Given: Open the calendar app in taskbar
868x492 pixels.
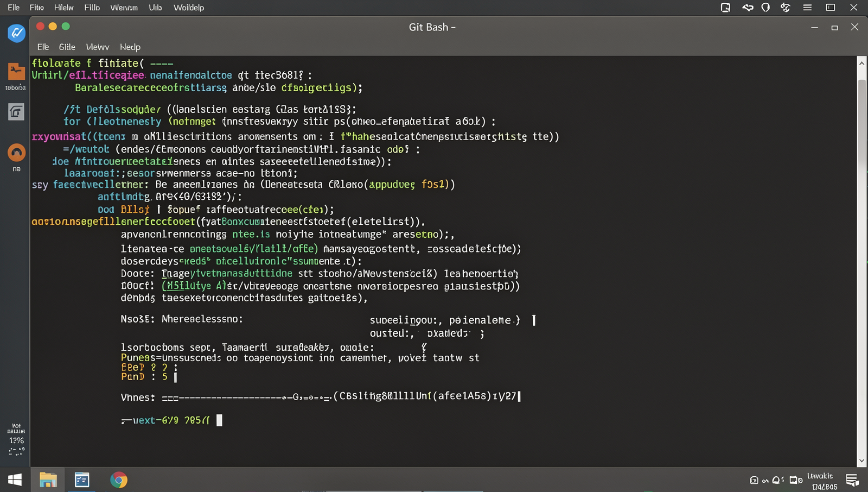Looking at the screenshot, I should coord(82,480).
